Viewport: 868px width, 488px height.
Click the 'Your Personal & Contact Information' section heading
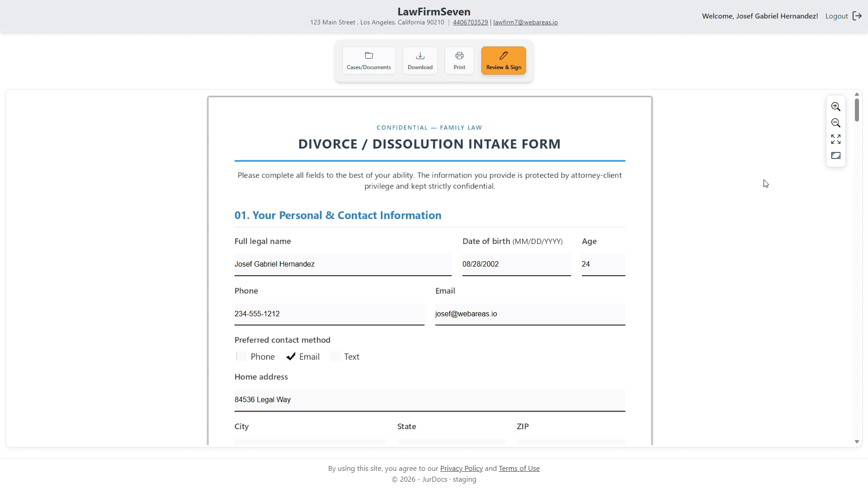click(338, 215)
